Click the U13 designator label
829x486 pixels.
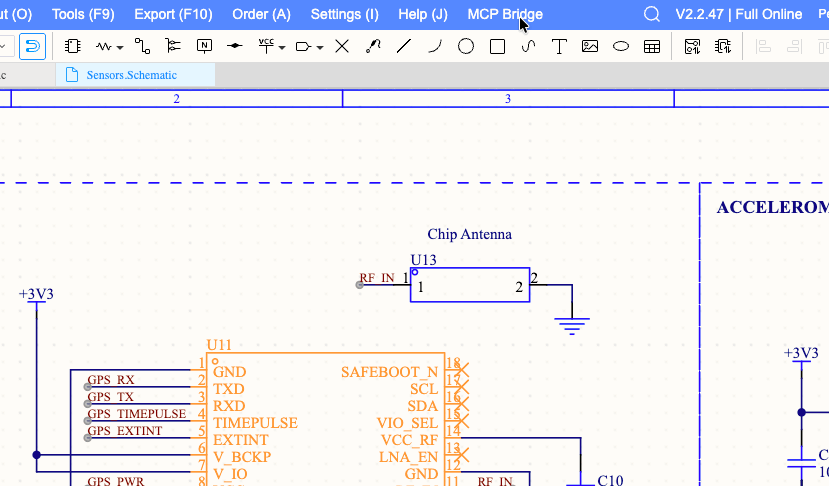423,260
